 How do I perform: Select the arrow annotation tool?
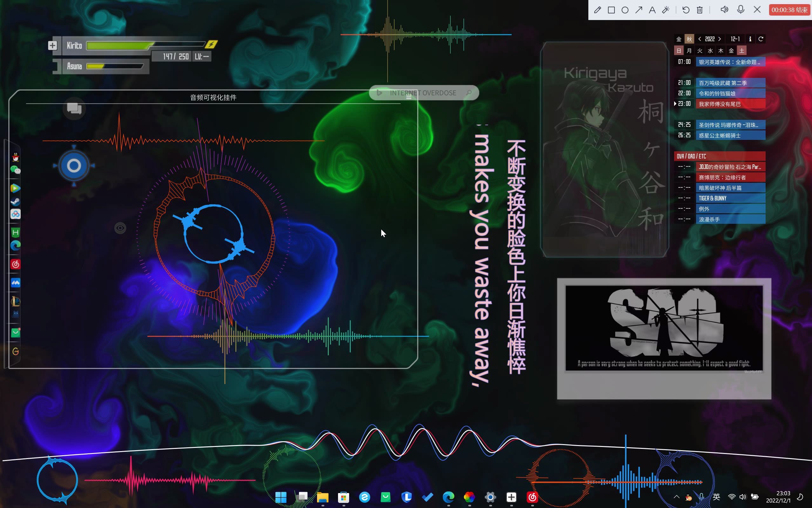pyautogui.click(x=639, y=10)
